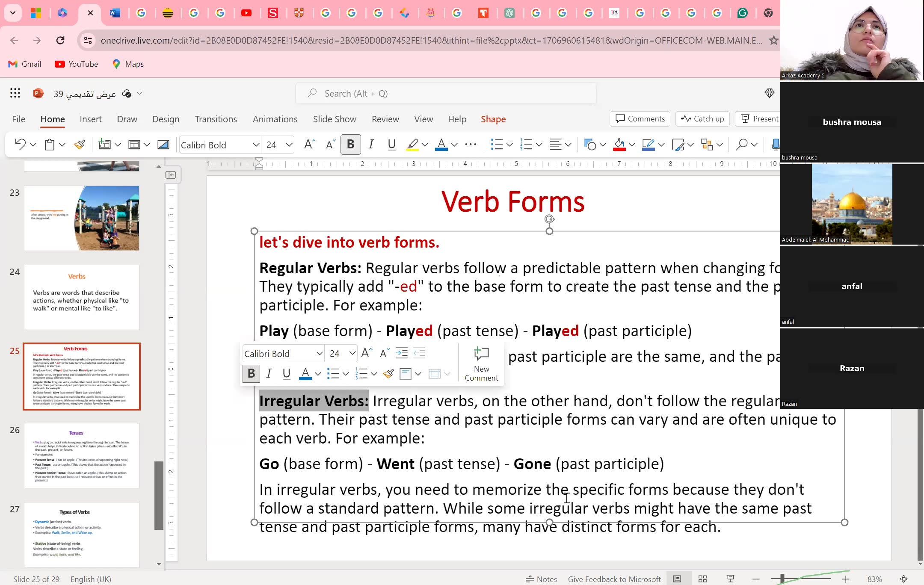Apply italic formatting to selected text
924x585 pixels.
(370, 145)
